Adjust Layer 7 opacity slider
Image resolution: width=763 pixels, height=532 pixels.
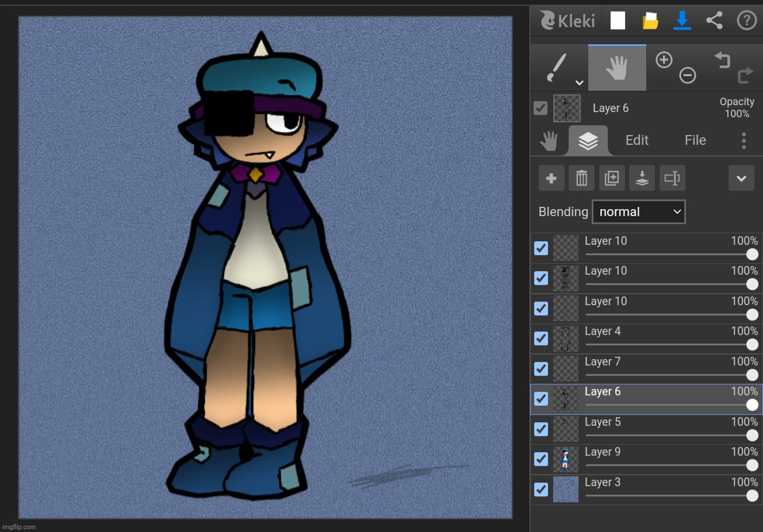[672, 375]
